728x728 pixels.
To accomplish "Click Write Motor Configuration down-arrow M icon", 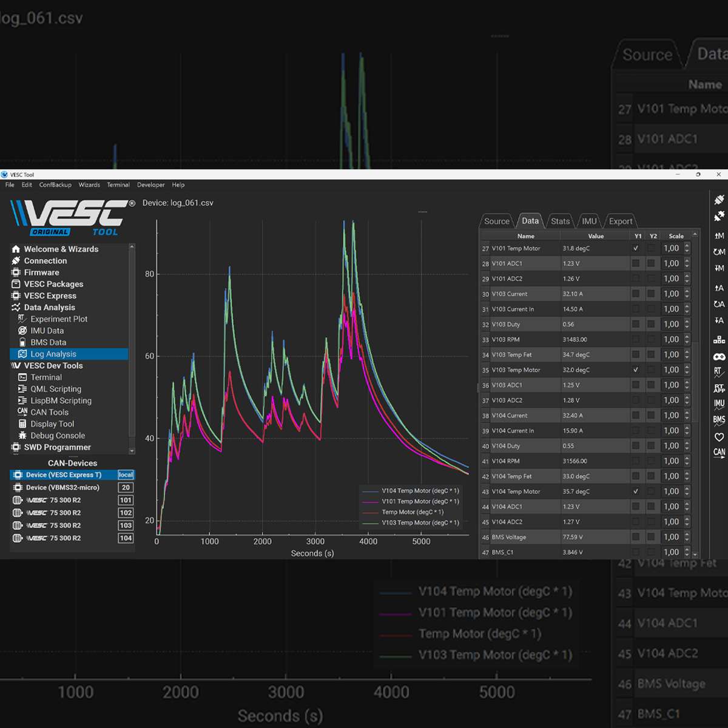I will (x=719, y=268).
